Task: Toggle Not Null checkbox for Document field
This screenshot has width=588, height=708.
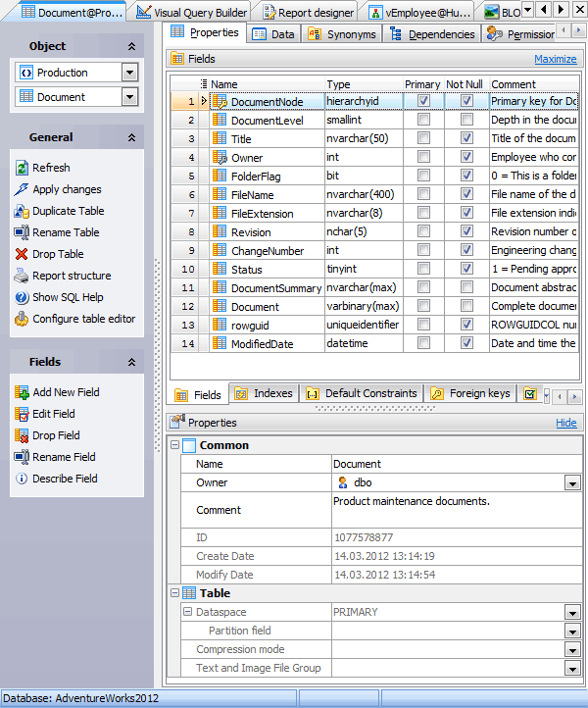Action: [x=466, y=306]
